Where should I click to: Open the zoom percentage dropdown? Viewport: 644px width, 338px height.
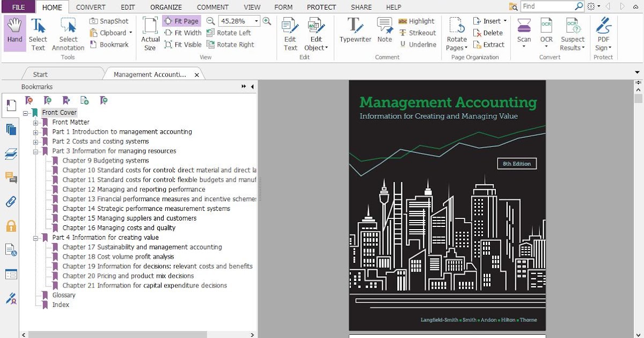[257, 21]
